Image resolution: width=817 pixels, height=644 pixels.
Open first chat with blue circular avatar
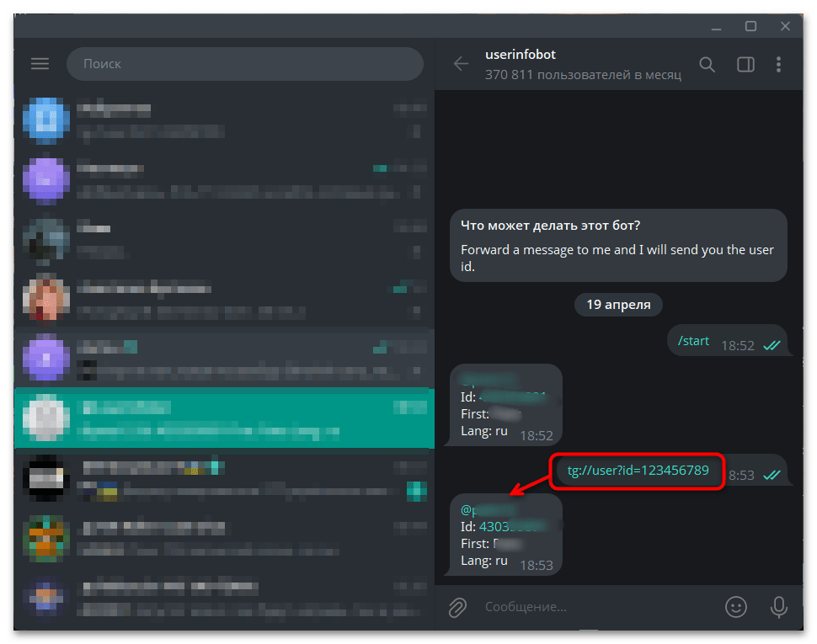coord(225,120)
